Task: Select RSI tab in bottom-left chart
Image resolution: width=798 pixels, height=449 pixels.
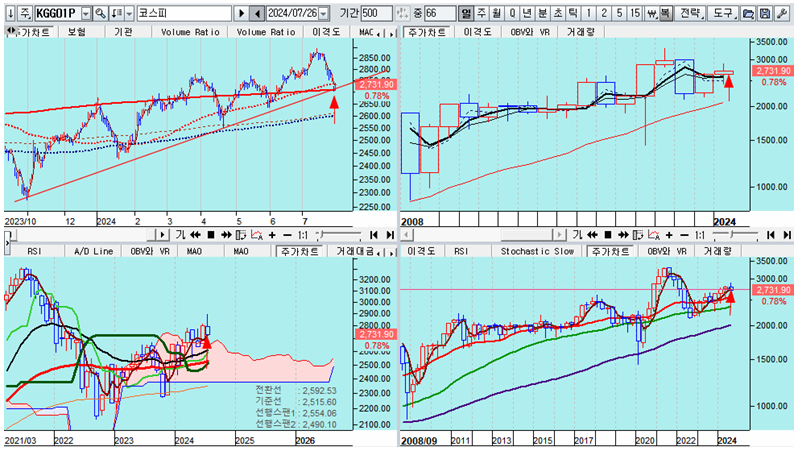Action: click(x=35, y=251)
